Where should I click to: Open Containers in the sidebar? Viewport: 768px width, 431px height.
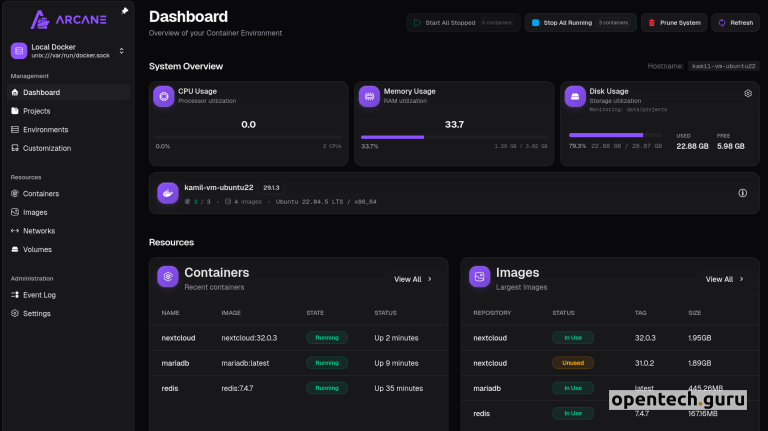(x=41, y=193)
